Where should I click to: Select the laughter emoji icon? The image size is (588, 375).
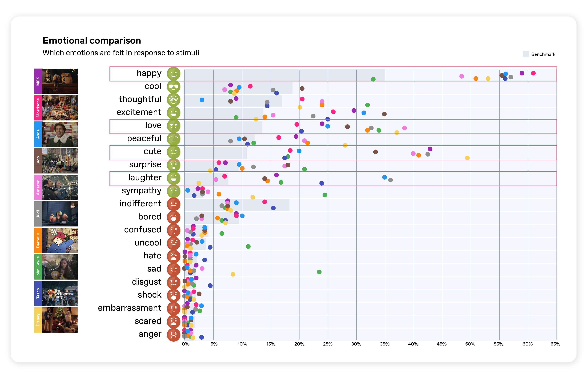173,178
